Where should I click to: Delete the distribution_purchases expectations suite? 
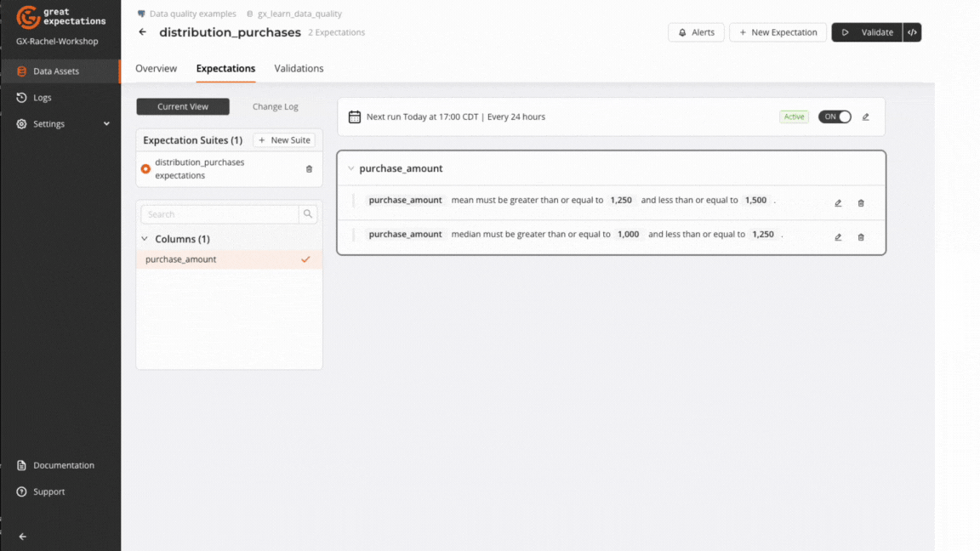coord(309,169)
